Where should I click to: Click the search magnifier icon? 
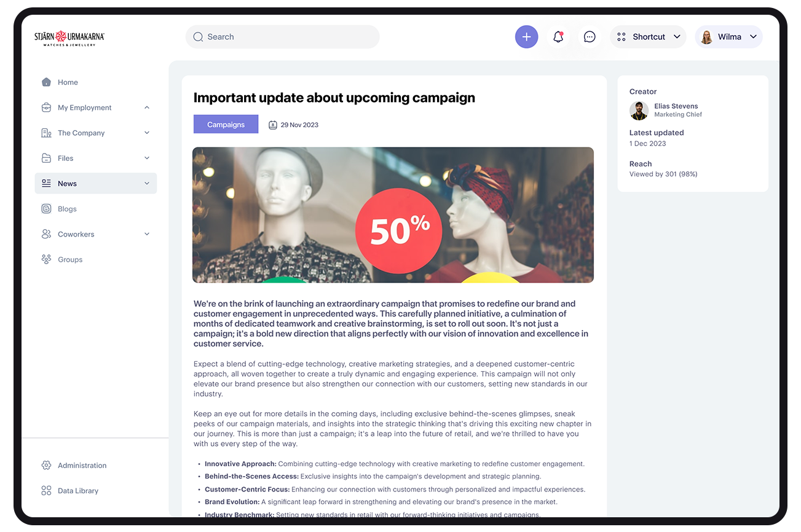198,37
